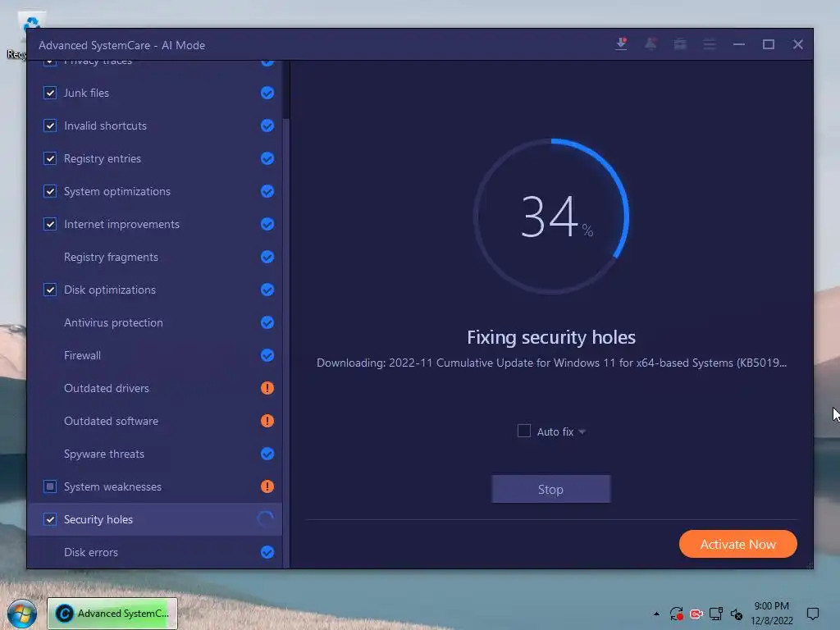Image resolution: width=840 pixels, height=630 pixels.
Task: Click the status check beside Antivirus protection
Action: 267,322
